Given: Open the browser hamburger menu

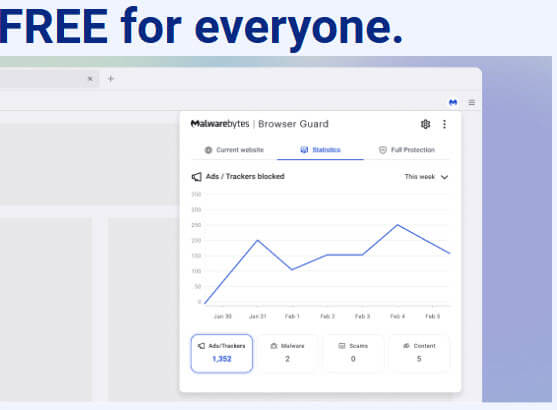Looking at the screenshot, I should [x=472, y=102].
